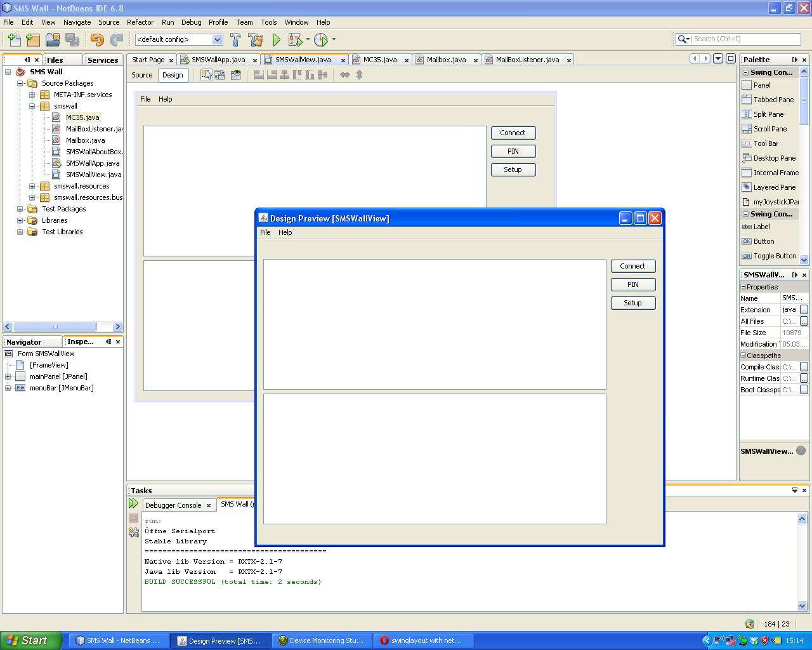Click the change horizontal resizability icon

344,74
